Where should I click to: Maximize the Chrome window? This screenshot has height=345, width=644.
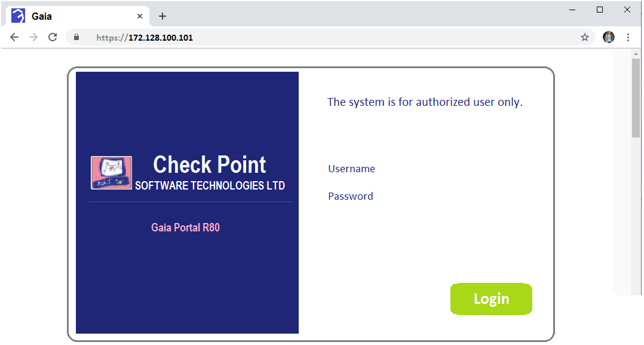tap(600, 10)
